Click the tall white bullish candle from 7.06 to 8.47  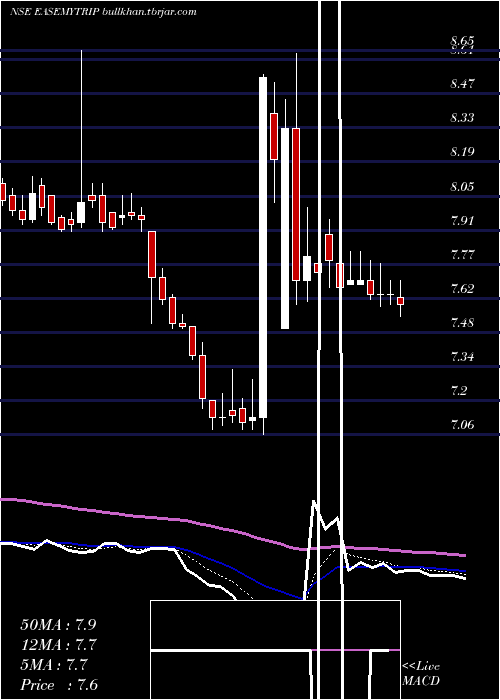click(x=263, y=248)
